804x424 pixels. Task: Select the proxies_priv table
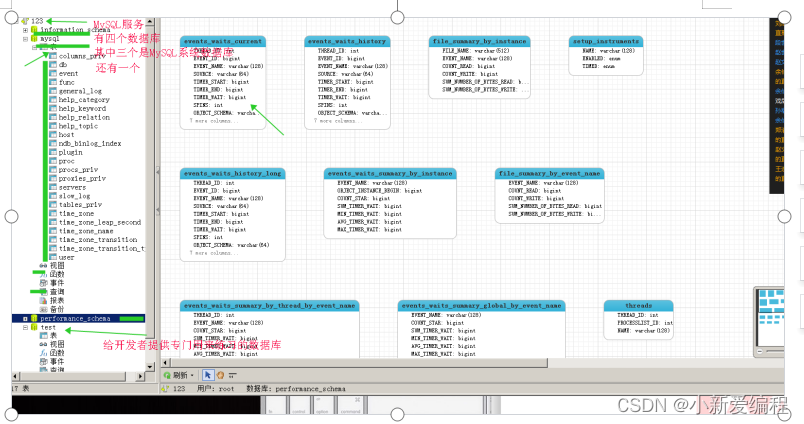82,178
